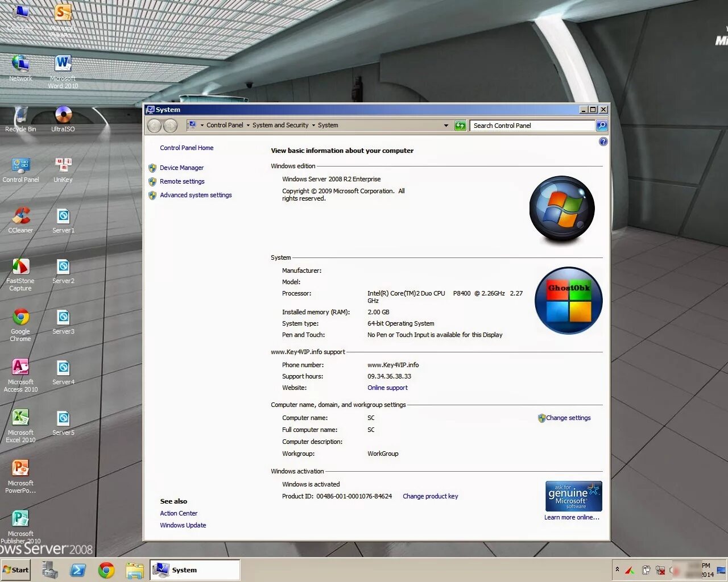Click the 64-bit Operating System value
The height and width of the screenshot is (582, 728).
coord(401,323)
